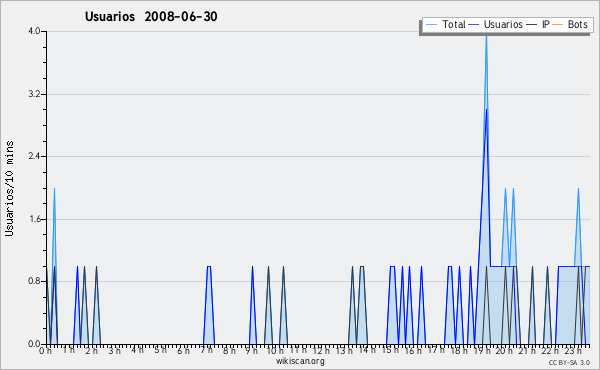
Task: Select the 'IP' legend entry
Action: tap(538, 24)
